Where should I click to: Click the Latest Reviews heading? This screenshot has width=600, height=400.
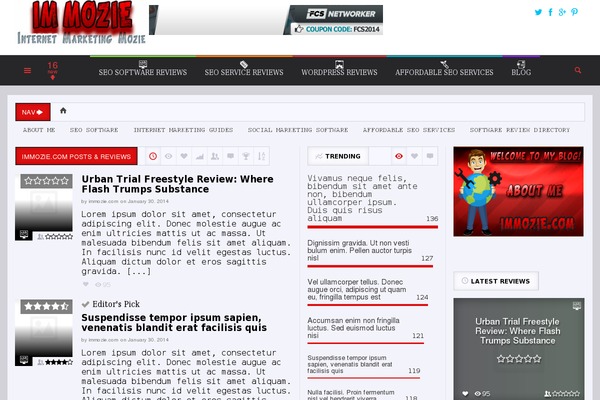(496, 281)
